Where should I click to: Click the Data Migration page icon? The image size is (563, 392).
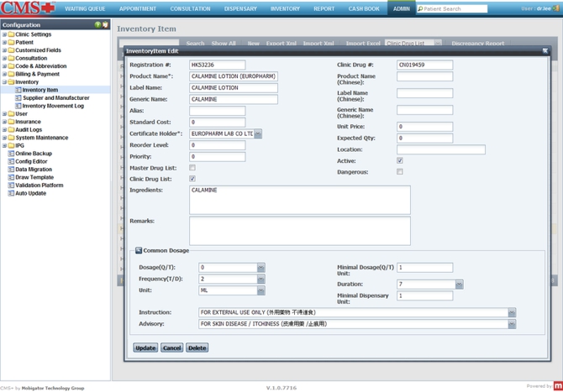(x=11, y=170)
